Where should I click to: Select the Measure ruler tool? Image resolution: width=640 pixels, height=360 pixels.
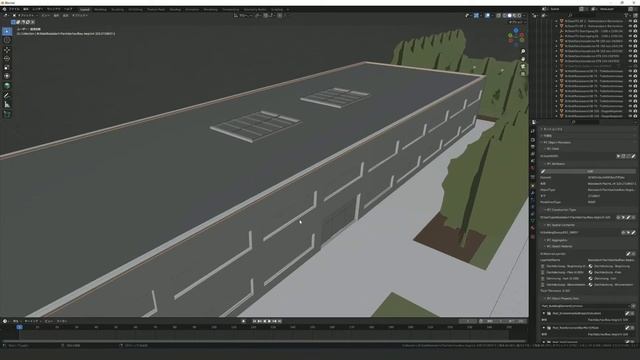pos(7,104)
